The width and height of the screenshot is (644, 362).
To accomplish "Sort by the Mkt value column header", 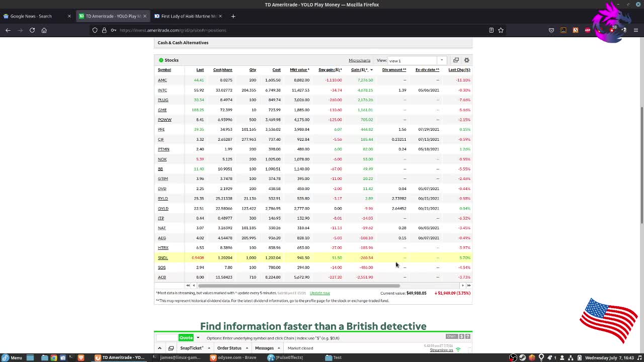I will coord(299,70).
